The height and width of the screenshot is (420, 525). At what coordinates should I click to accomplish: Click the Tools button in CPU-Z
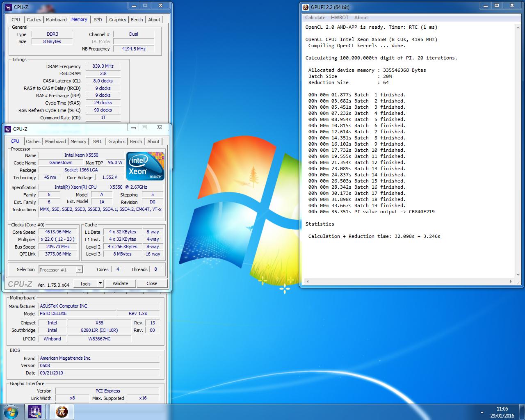(85, 283)
